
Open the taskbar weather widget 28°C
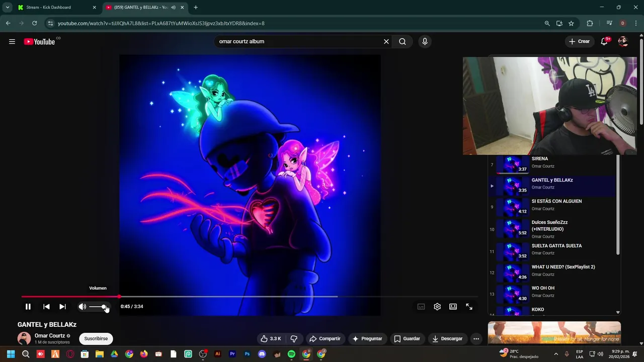point(519,354)
